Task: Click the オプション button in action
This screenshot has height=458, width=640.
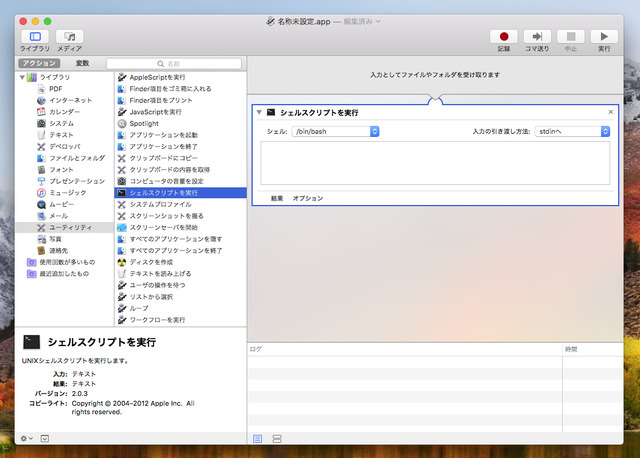Action: [307, 198]
